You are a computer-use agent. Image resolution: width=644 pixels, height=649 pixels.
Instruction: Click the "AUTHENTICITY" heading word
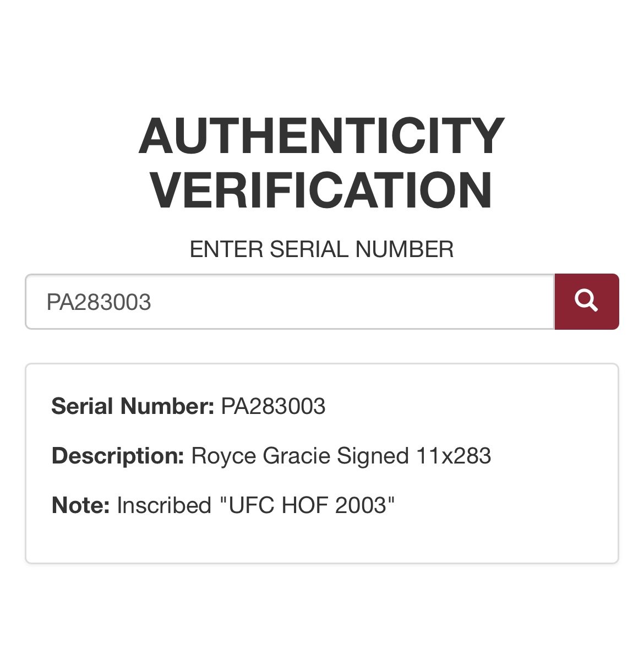[x=321, y=136]
